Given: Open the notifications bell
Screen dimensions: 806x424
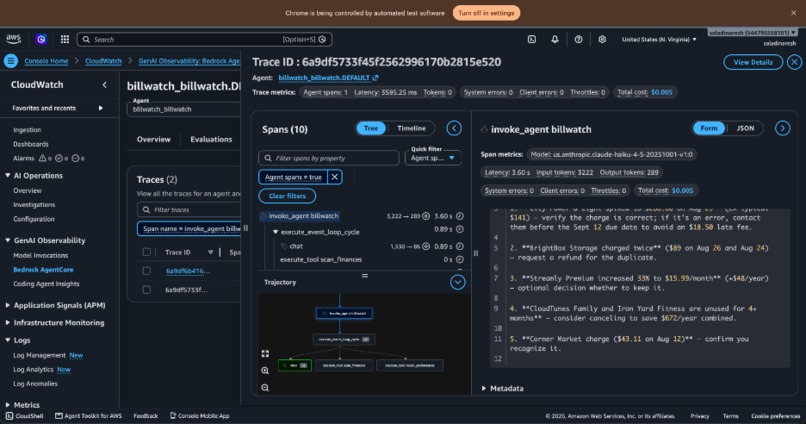Looking at the screenshot, I should [x=555, y=39].
